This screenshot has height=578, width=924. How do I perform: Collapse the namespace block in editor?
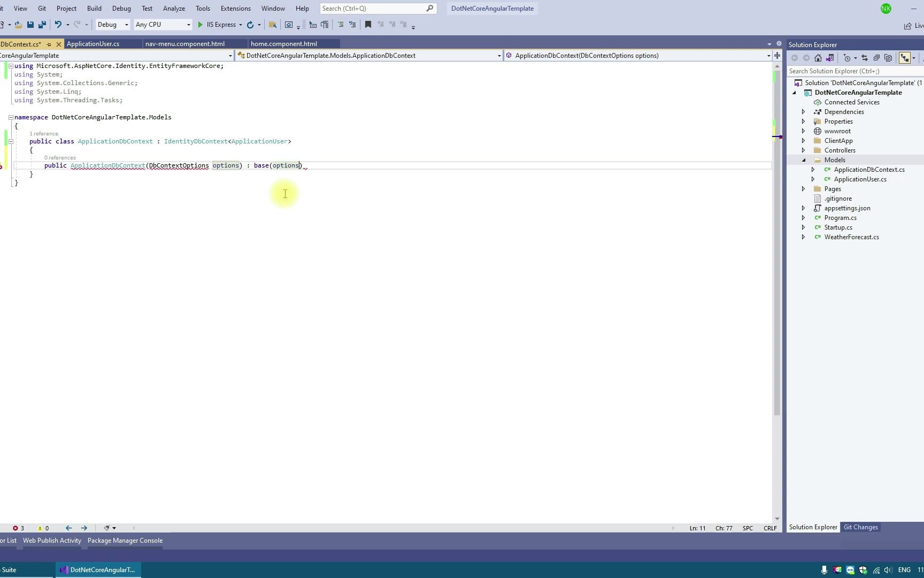pos(11,117)
